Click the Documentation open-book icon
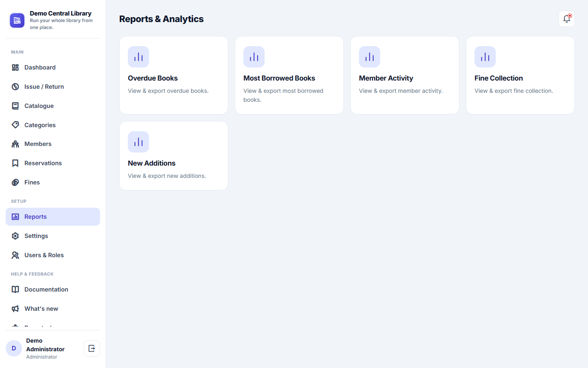 click(x=15, y=289)
